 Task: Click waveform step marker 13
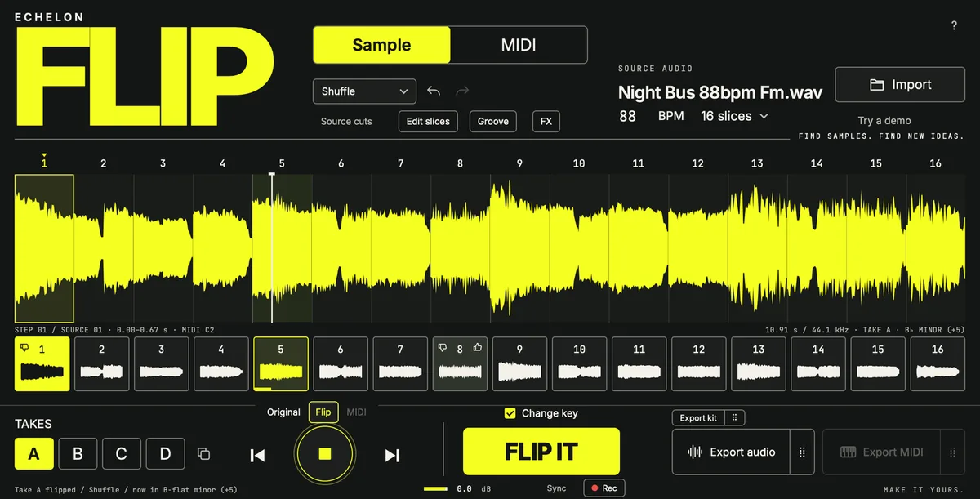[757, 163]
